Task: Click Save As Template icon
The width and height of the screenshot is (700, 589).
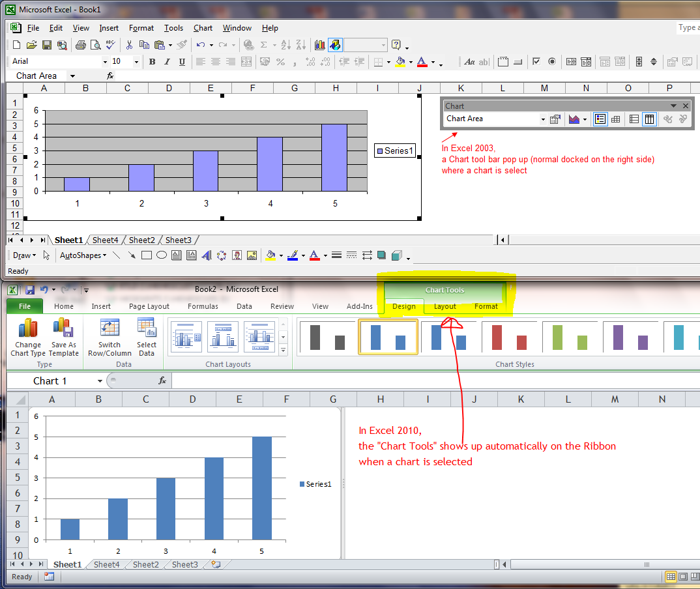Action: pos(63,338)
